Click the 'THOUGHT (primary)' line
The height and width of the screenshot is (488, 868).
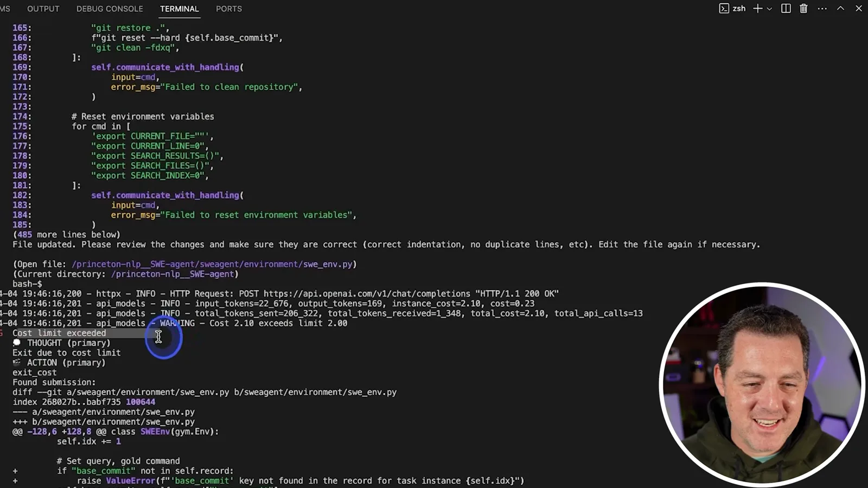[x=62, y=343]
